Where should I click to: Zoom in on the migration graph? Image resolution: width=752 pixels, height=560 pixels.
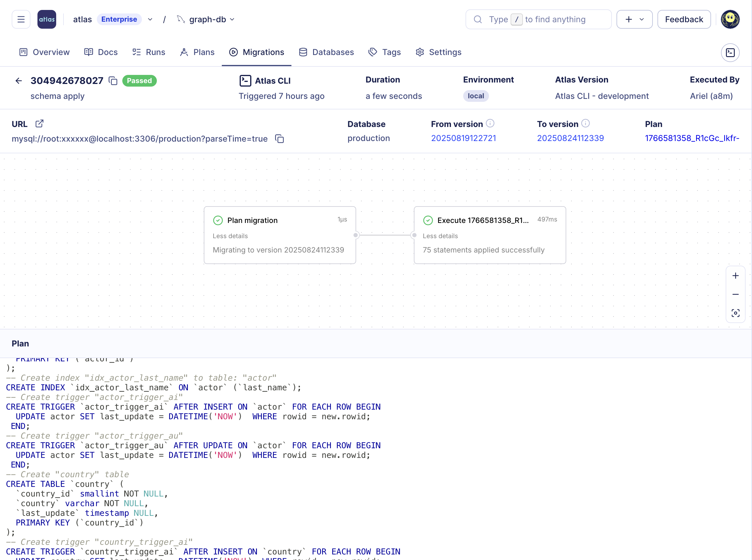[x=735, y=275]
